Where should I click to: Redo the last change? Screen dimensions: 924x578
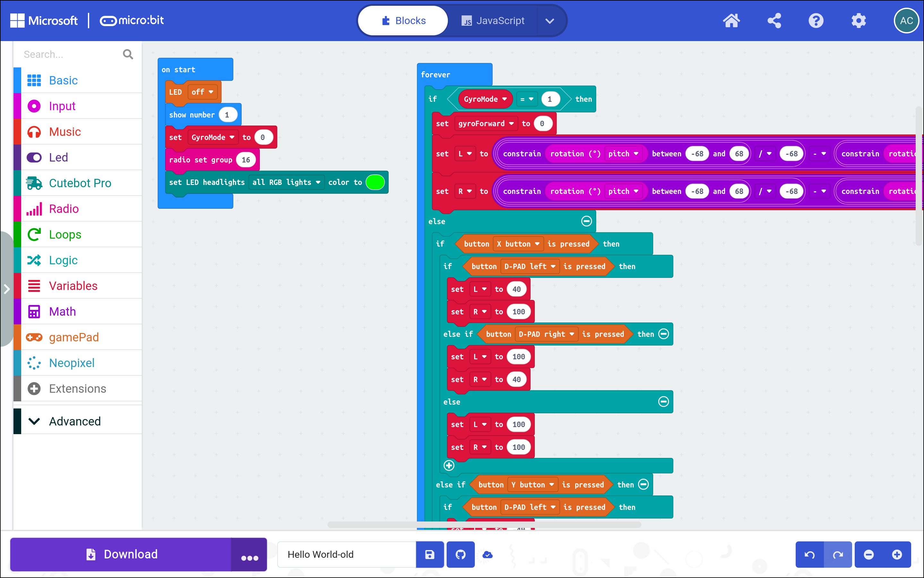coord(838,554)
